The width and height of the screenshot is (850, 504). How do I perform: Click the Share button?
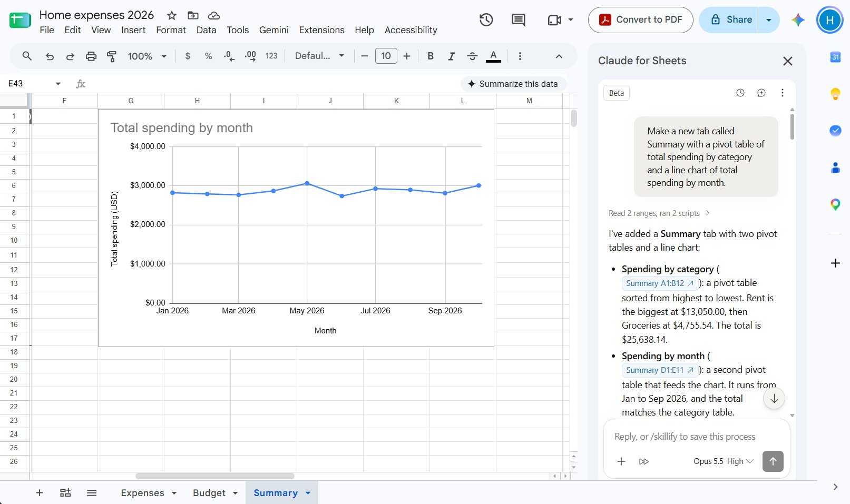coord(729,20)
